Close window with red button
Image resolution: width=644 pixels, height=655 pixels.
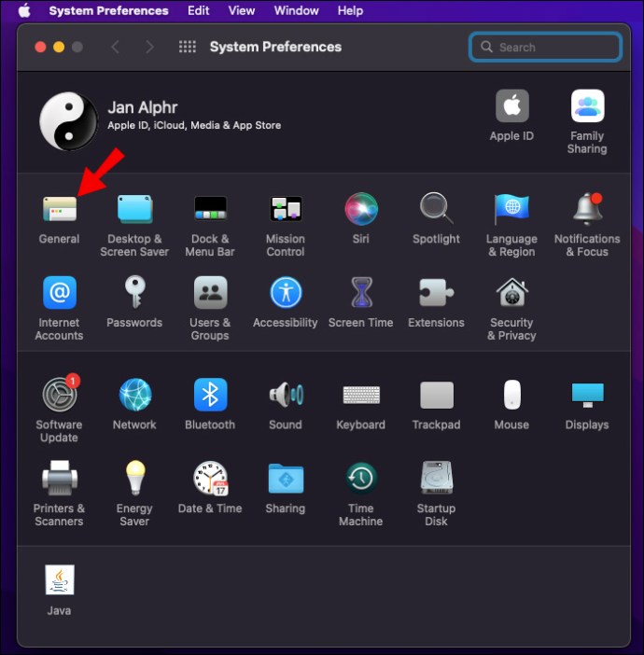pos(40,47)
